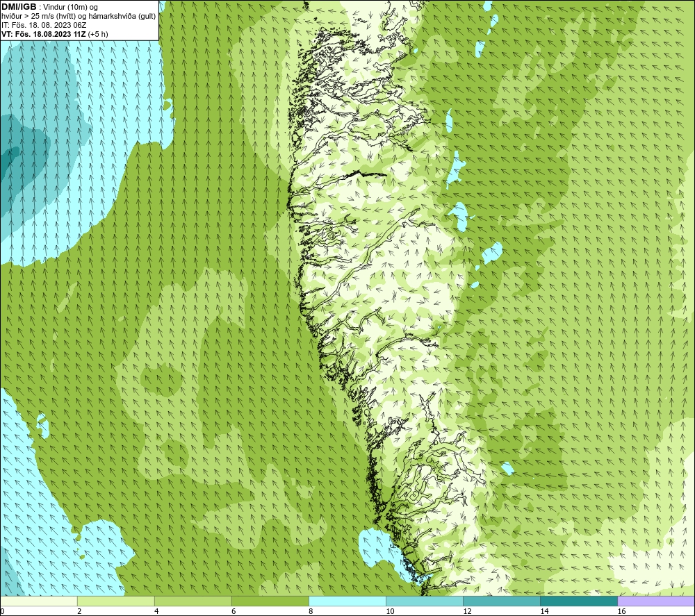Screen dimensions: 695x616
Task: Click the legend scale label '8'
Action: [x=311, y=611]
